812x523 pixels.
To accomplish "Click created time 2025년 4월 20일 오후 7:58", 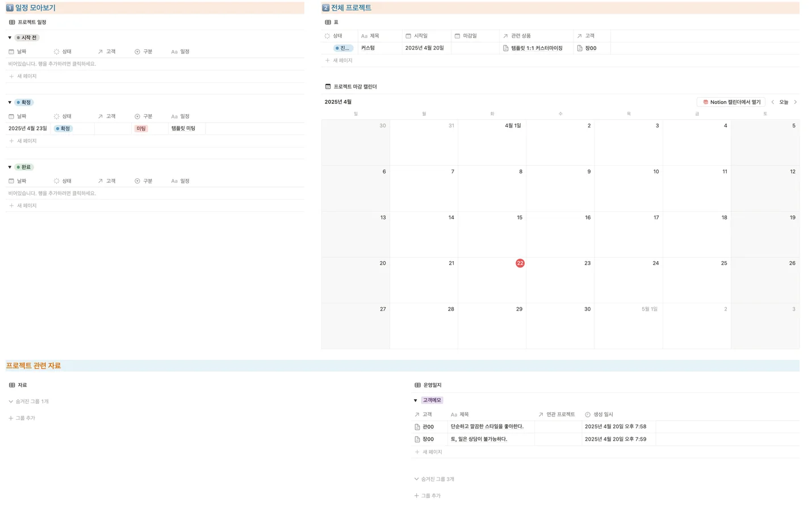I will point(616,426).
